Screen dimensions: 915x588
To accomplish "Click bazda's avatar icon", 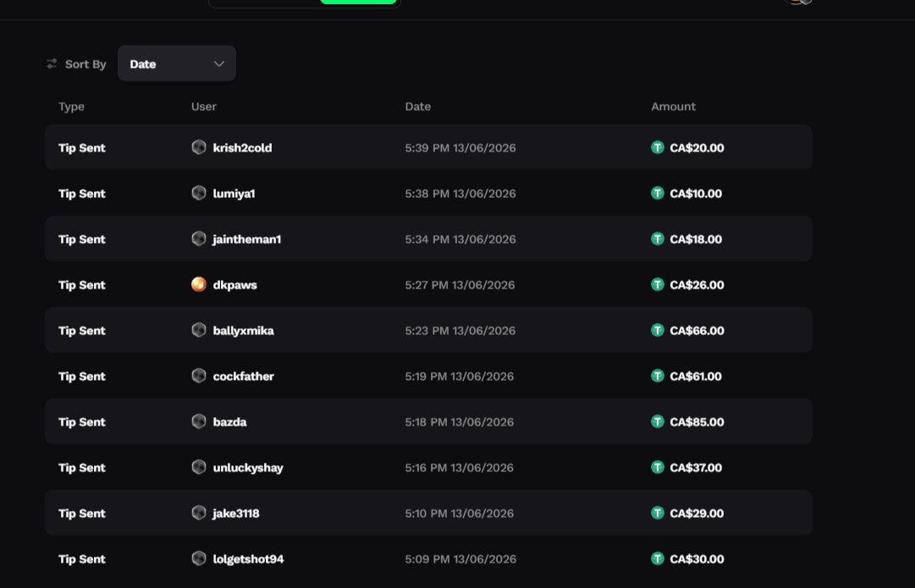I will 199,421.
